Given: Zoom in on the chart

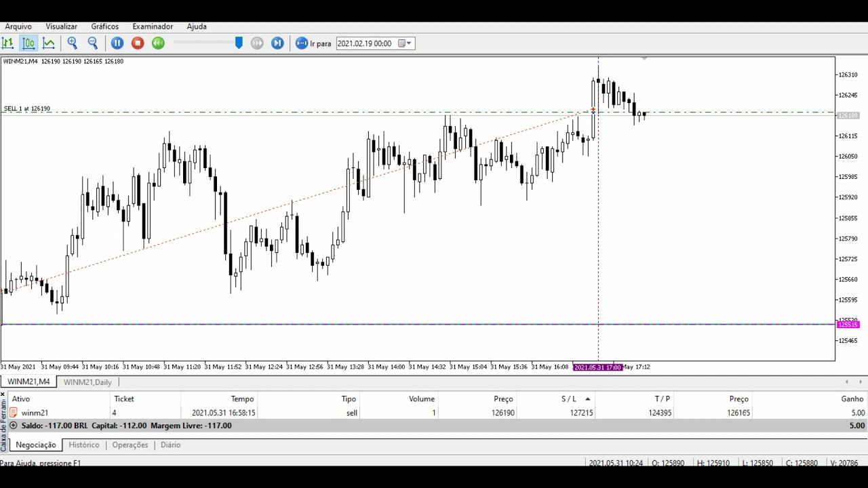Looking at the screenshot, I should tap(73, 43).
